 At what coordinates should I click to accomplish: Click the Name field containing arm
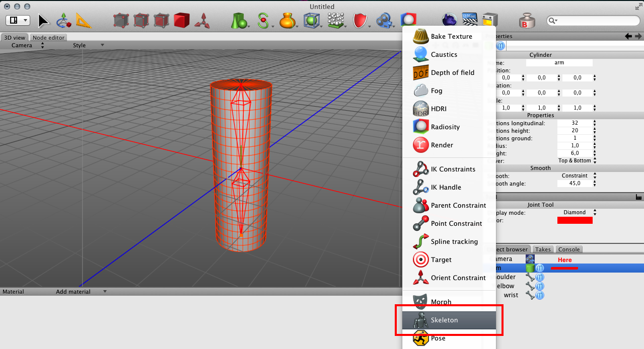tap(559, 63)
